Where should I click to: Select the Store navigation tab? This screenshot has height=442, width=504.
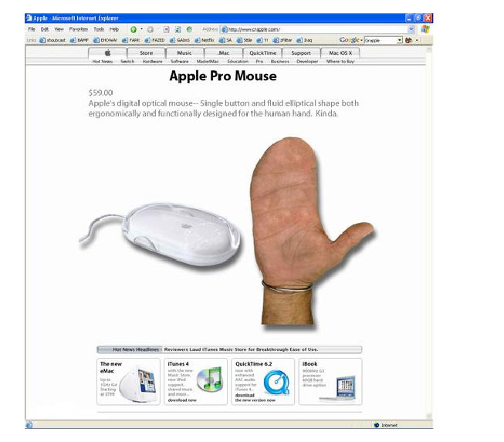coord(146,53)
